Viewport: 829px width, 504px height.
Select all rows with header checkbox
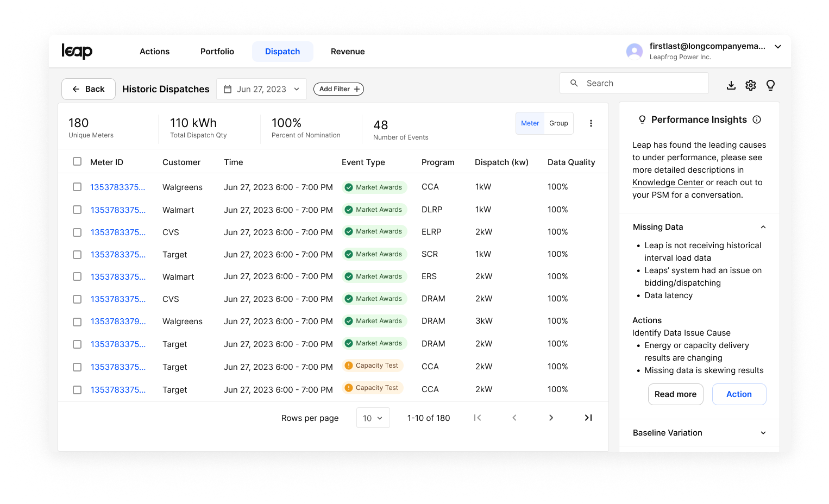click(x=77, y=161)
